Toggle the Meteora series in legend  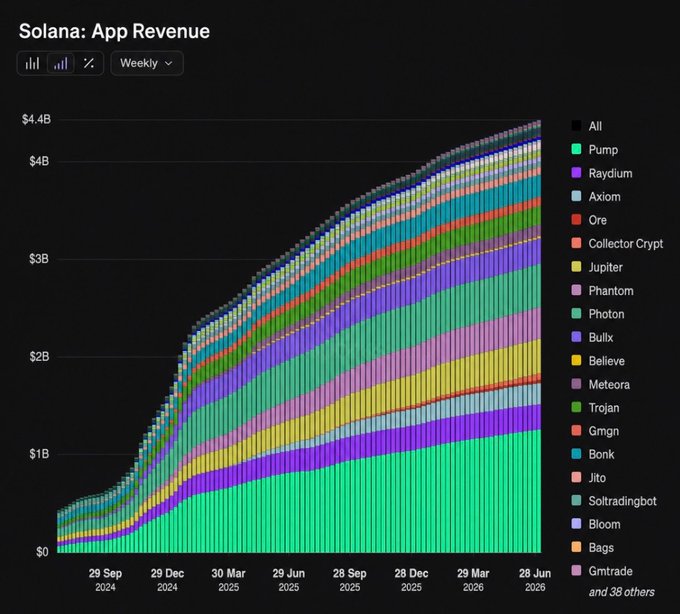(x=601, y=384)
